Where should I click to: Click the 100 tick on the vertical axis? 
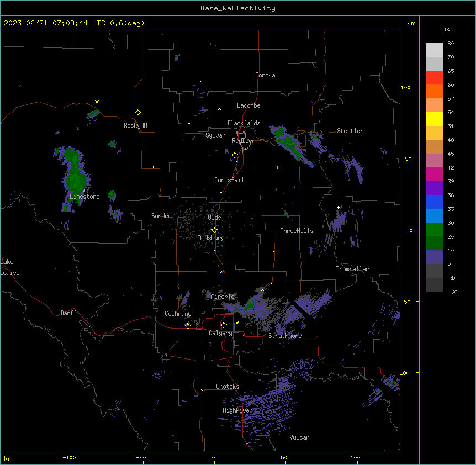405,87
